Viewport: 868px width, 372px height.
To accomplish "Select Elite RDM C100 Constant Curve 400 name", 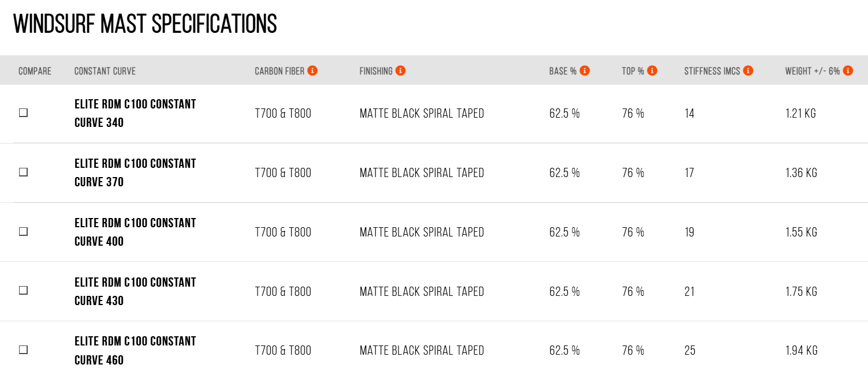I will (x=135, y=232).
